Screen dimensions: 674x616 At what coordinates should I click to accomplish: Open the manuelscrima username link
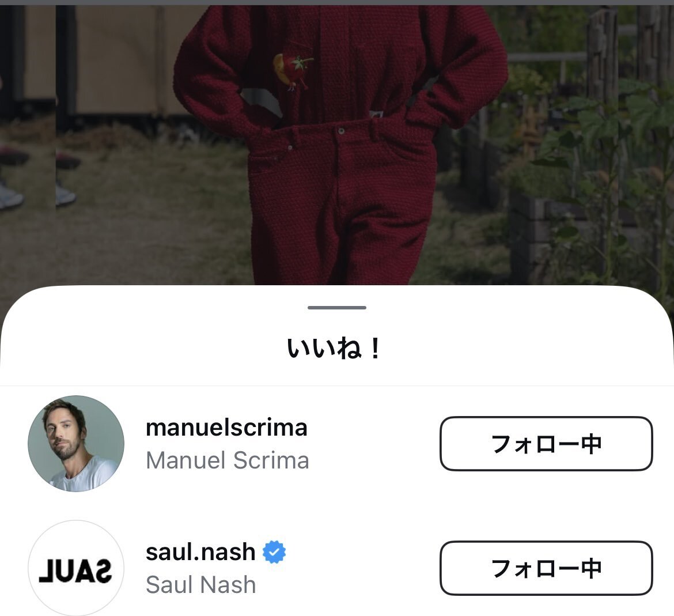(x=226, y=428)
